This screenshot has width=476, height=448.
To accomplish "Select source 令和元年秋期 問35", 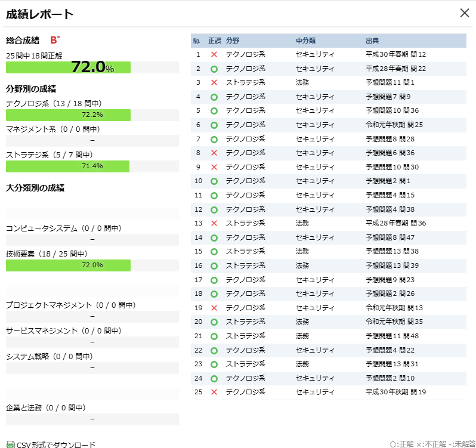I will pos(394,322).
